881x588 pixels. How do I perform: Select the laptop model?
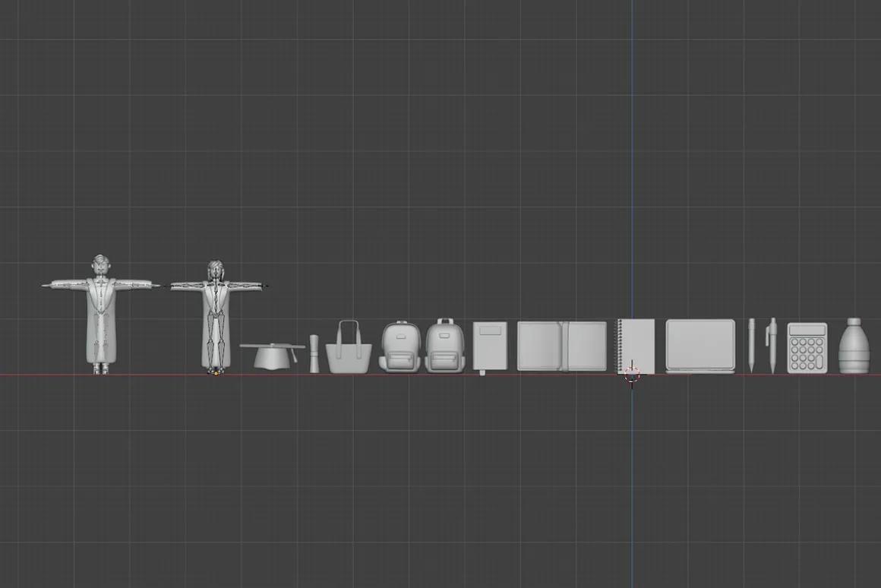(701, 346)
